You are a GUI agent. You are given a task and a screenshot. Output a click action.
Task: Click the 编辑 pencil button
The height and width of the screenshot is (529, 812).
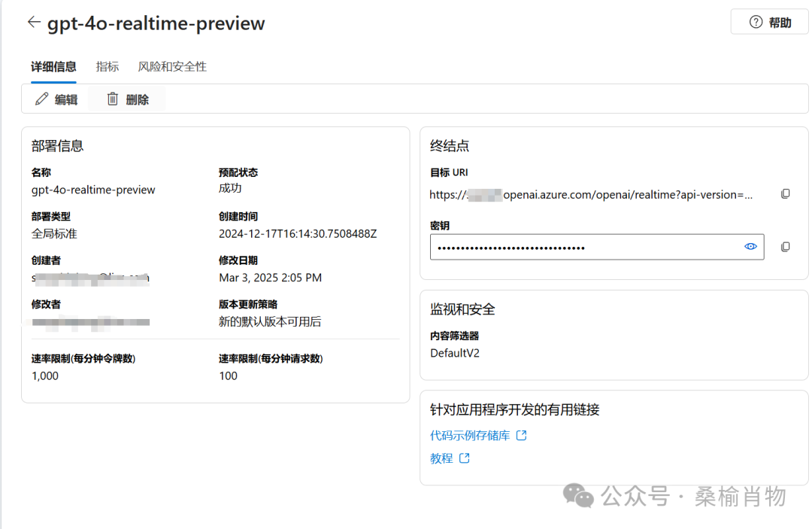pos(56,99)
